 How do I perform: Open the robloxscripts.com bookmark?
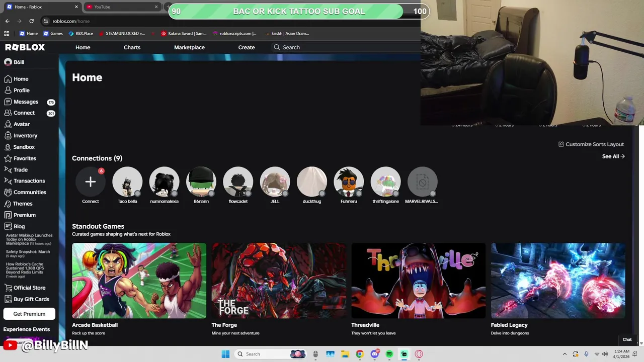(234, 34)
